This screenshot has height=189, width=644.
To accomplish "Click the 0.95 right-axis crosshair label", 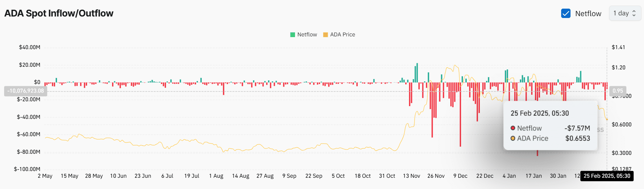I will [617, 91].
